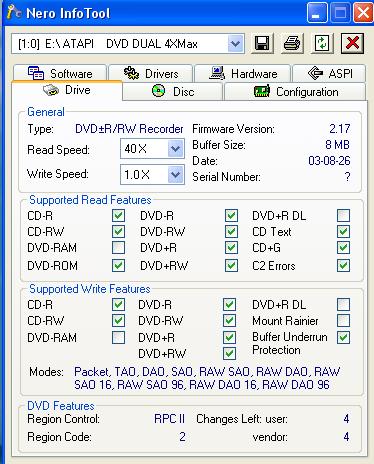Click the buffer size value 8 MB
The height and width of the screenshot is (464, 374).
point(337,145)
